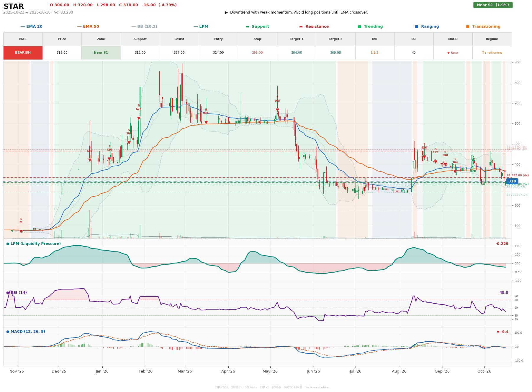The width and height of the screenshot is (532, 392).
Task: Click the MACD (12, 26, 9) panel label
Action: (x=26, y=332)
